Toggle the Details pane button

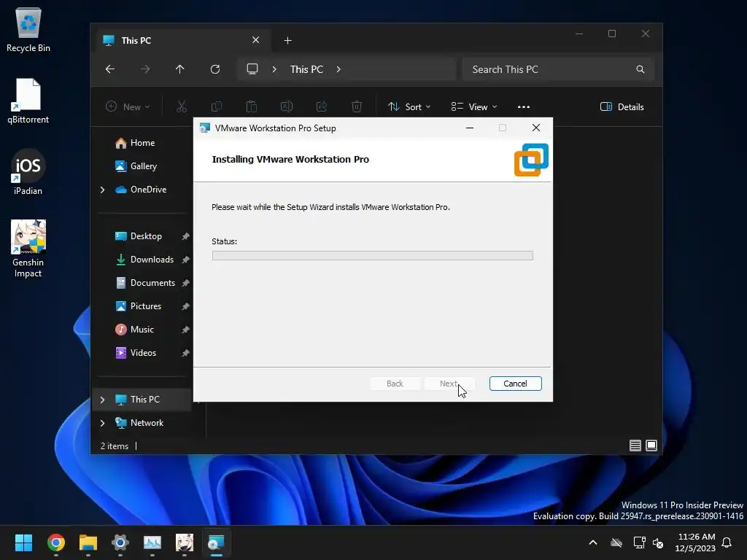point(622,106)
